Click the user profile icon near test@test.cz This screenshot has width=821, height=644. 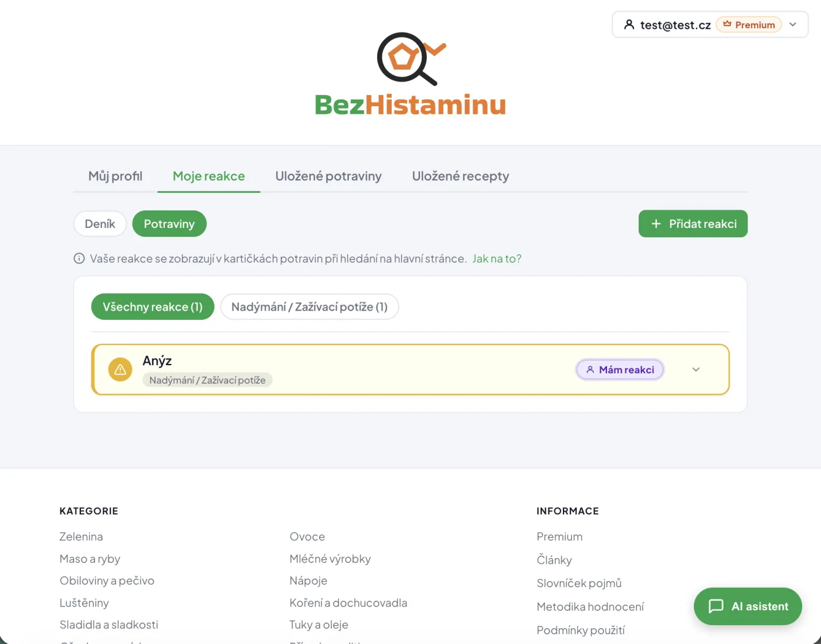[x=629, y=25]
